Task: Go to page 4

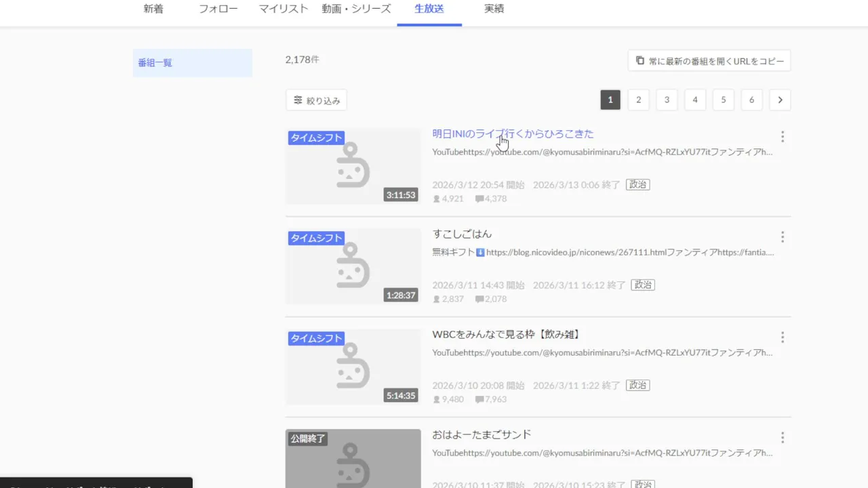Action: 695,100
